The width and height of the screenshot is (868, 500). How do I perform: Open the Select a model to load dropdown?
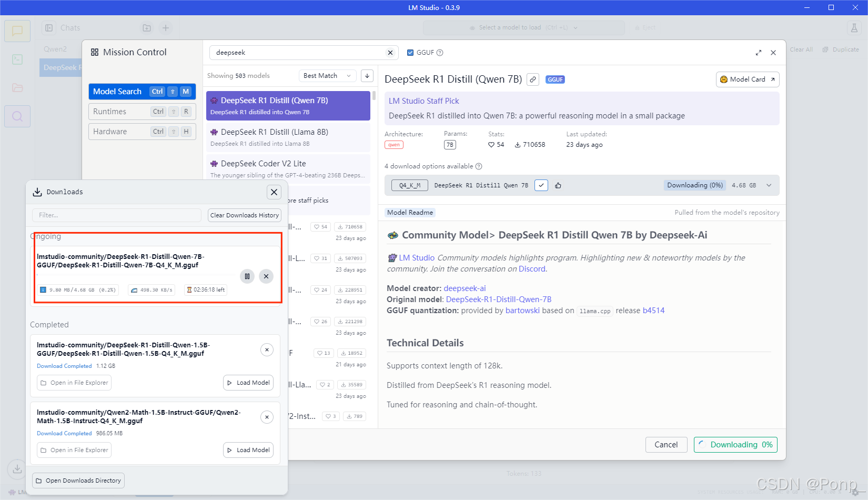(x=524, y=28)
